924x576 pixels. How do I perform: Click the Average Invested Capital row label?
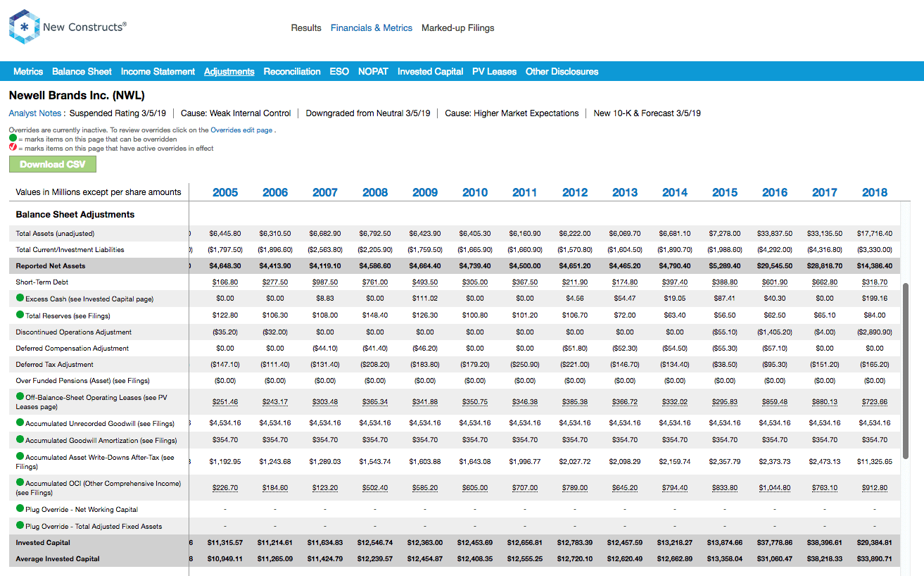58,559
